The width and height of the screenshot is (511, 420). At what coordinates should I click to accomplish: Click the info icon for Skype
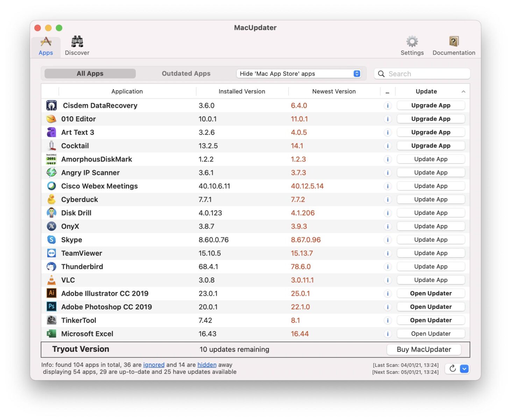[x=388, y=240]
